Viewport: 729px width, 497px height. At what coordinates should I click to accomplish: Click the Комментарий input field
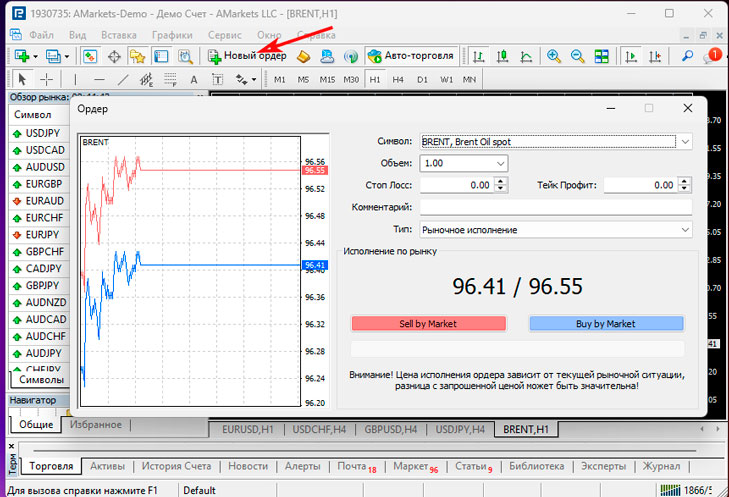[x=555, y=207]
